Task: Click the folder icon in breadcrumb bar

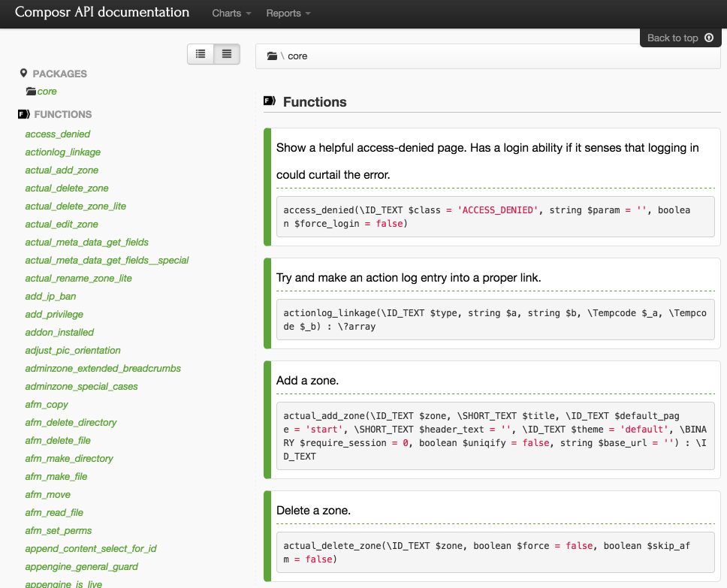Action: (x=272, y=56)
